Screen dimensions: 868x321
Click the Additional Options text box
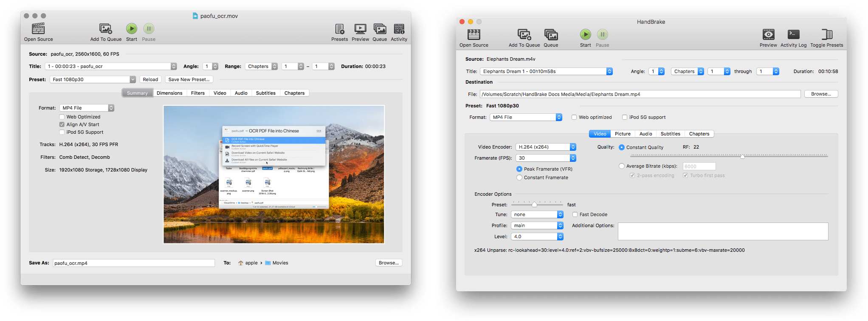click(723, 231)
